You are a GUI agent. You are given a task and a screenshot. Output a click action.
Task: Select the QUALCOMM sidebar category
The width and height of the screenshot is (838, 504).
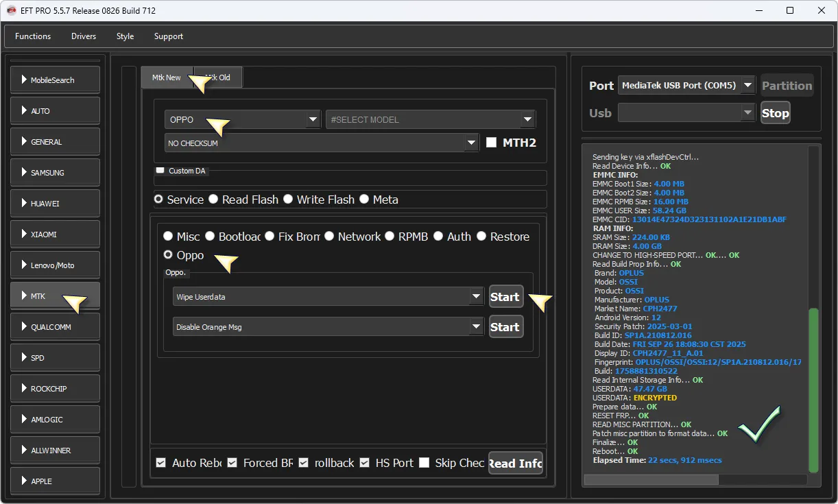pyautogui.click(x=55, y=327)
